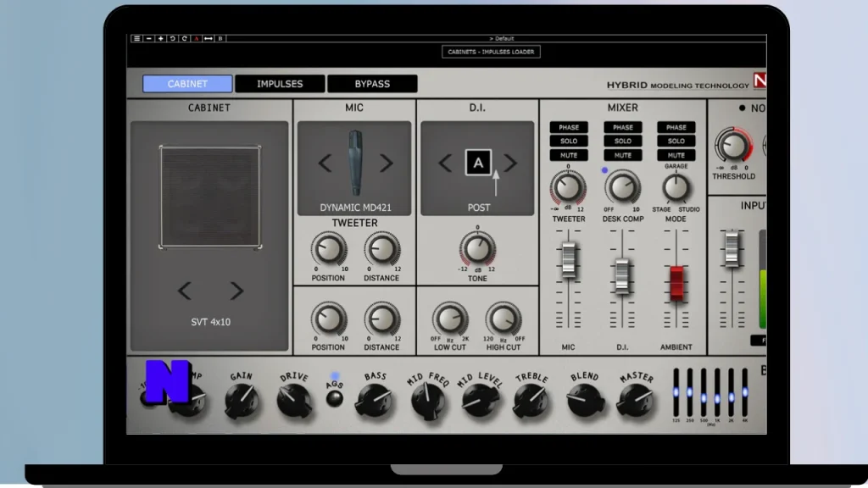Toggle MUTE on the MIC channel
Viewport: 868px width, 488px height.
(x=569, y=156)
